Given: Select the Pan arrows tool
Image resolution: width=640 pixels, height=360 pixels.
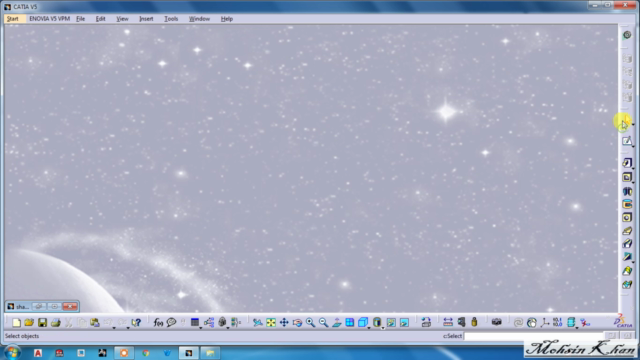Looking at the screenshot, I should [x=284, y=322].
